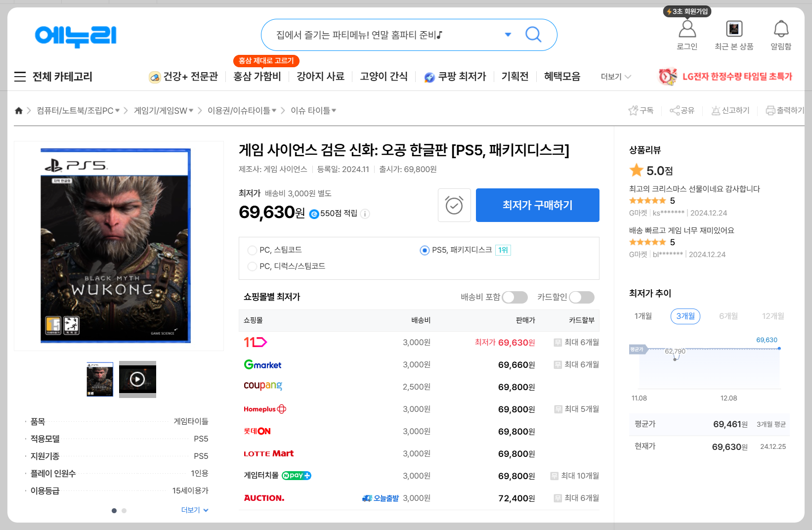Screen dimensions: 812x530
Task: Expand 이슈 타이틀 breadcrumb dropdown
Action: coord(334,110)
